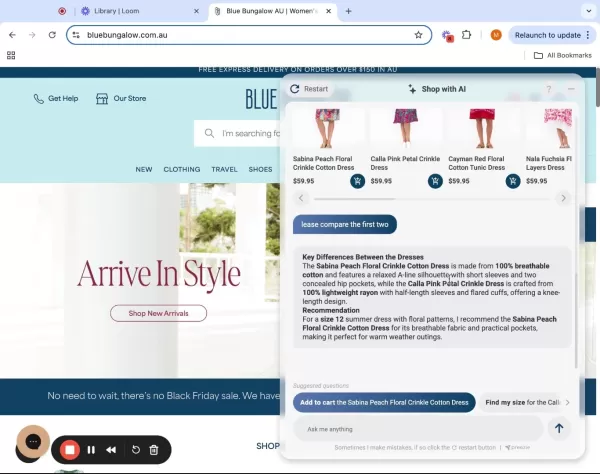Click the Restart button in AI panel
This screenshot has height=474, width=600.
pyautogui.click(x=309, y=89)
